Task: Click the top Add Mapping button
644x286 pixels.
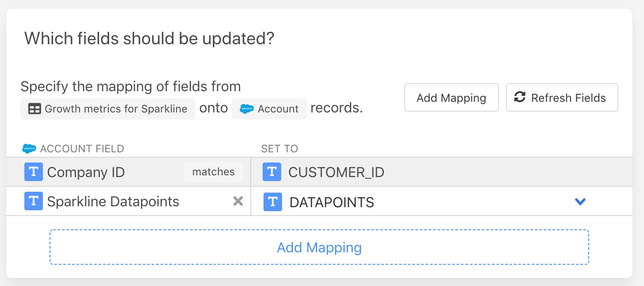Action: pyautogui.click(x=451, y=97)
